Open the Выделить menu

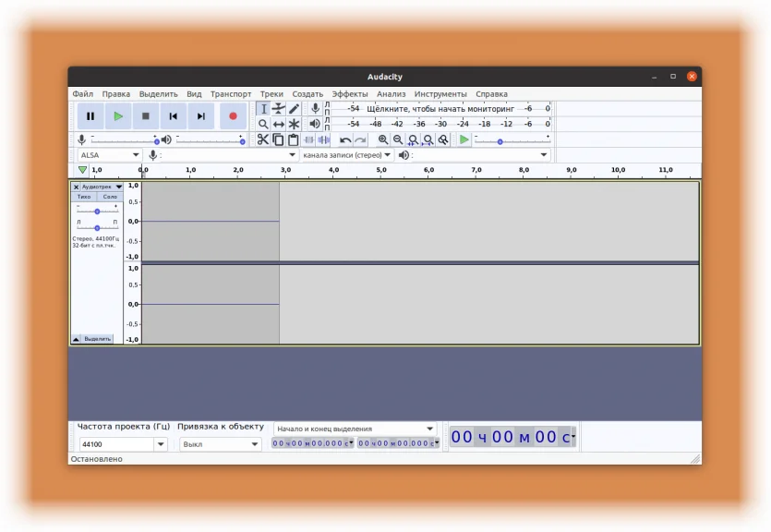coord(158,94)
